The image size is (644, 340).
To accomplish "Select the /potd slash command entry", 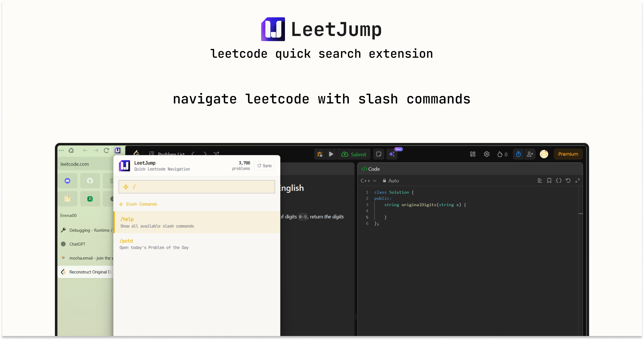I will 196,244.
